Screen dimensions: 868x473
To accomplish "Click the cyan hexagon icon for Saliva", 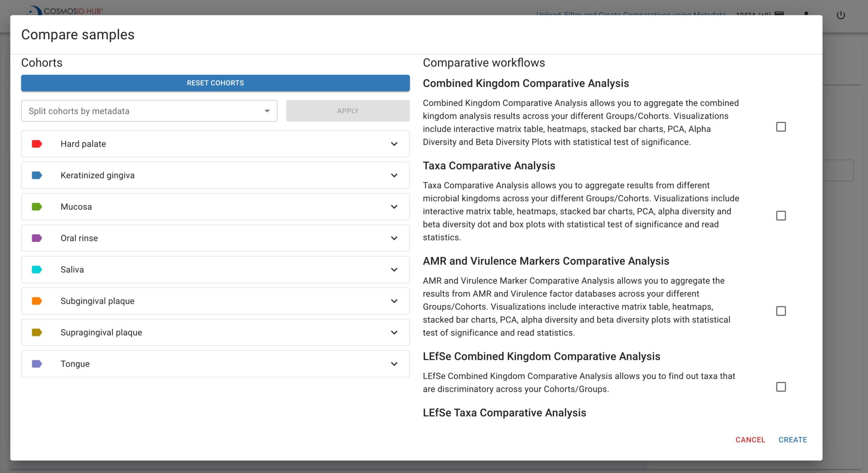I will (x=37, y=269).
